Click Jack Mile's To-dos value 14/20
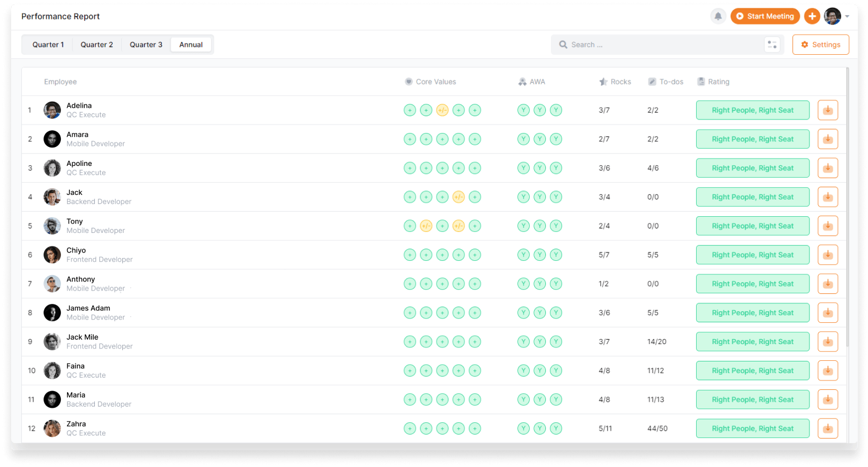 coord(657,342)
